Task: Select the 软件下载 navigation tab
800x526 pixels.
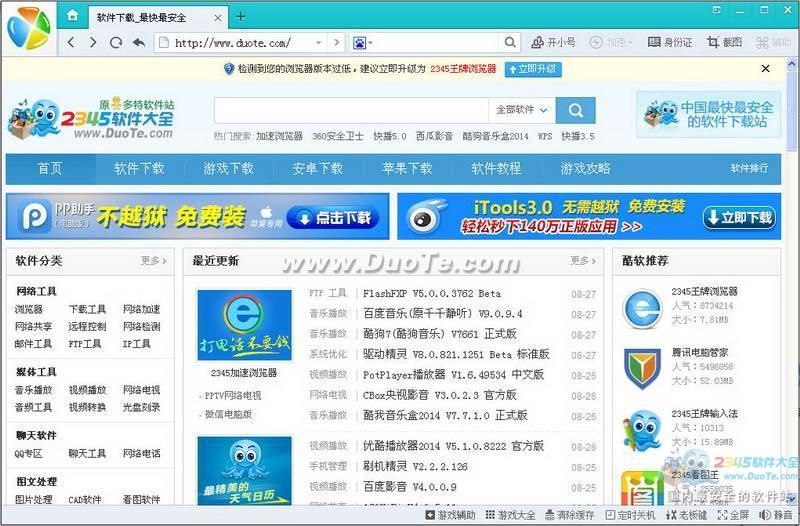Action: tap(139, 168)
